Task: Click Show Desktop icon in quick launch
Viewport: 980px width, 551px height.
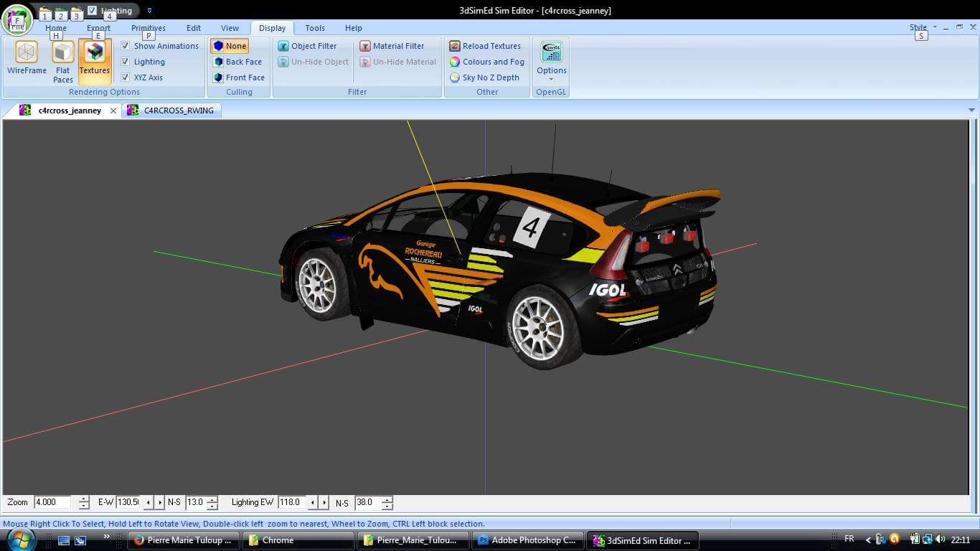Action: pos(64,540)
